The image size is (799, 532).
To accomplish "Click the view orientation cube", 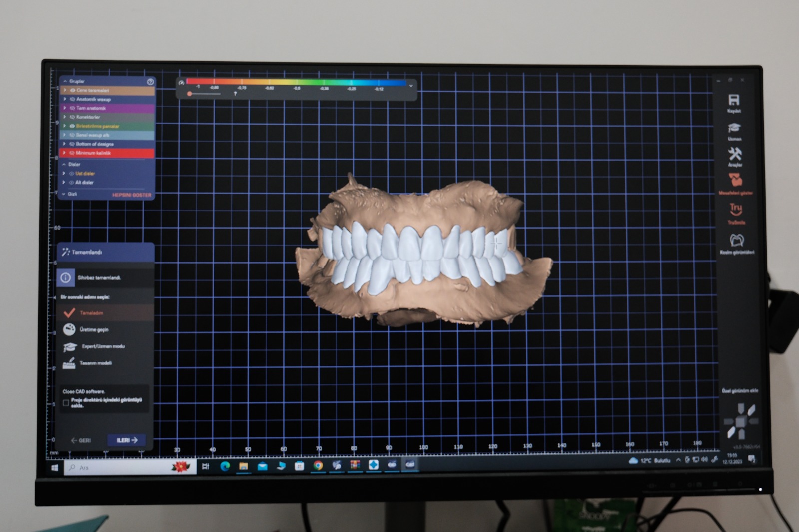I will (741, 421).
